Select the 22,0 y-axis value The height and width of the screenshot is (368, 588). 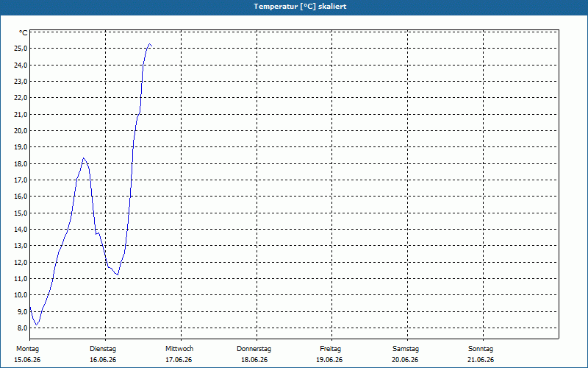tap(21, 98)
